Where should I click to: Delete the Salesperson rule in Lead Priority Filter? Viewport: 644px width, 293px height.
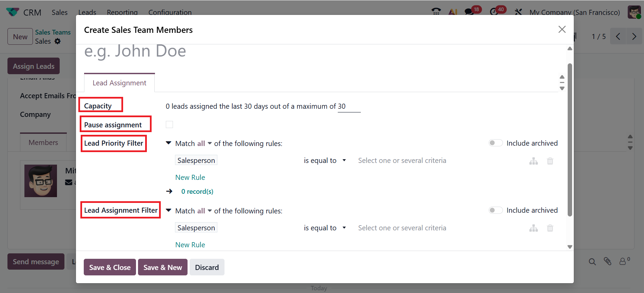(x=550, y=161)
